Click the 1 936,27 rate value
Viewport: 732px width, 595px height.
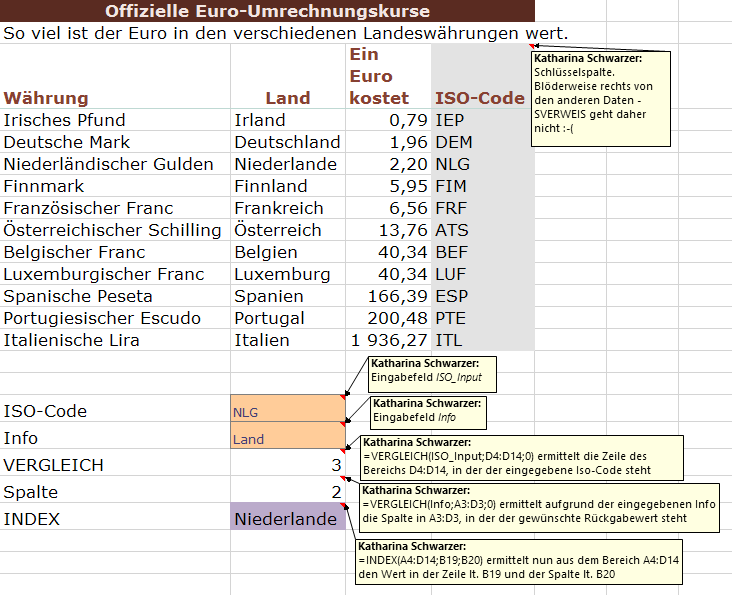click(388, 340)
